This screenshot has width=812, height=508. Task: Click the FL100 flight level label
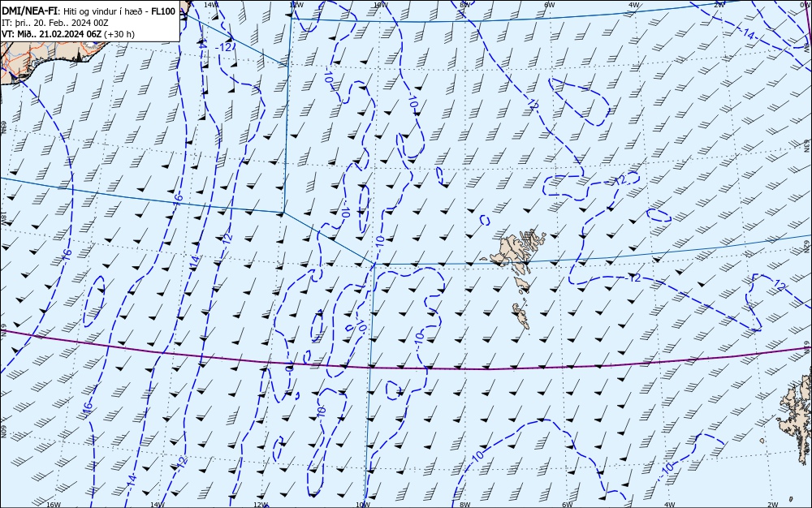point(163,11)
